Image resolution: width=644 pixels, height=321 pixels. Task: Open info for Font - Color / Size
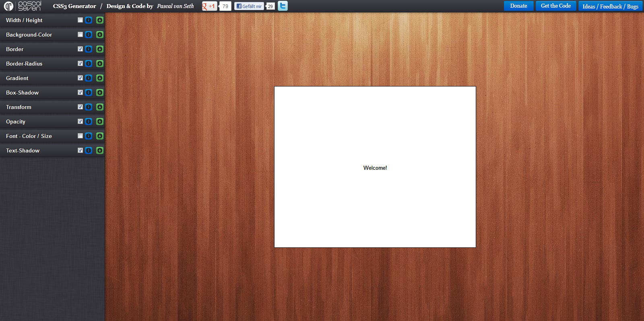click(89, 136)
